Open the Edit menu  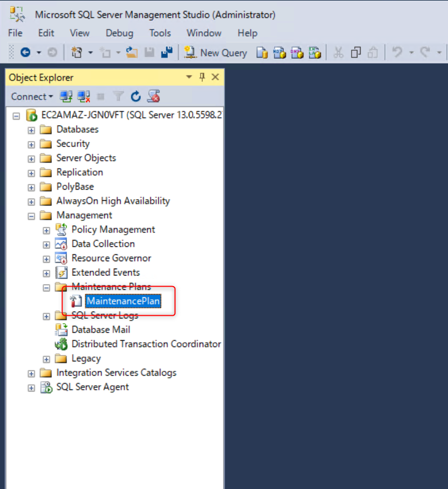pos(46,33)
